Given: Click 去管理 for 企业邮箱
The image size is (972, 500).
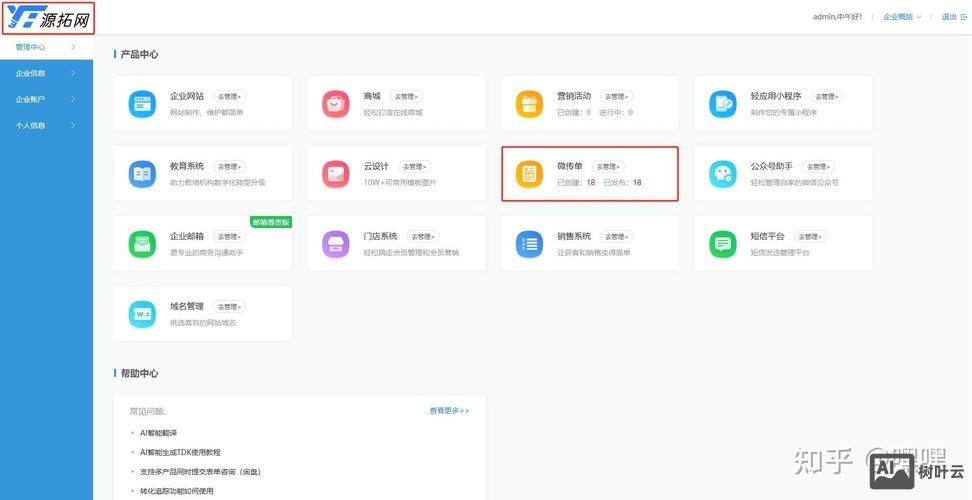Looking at the screenshot, I should 229,237.
